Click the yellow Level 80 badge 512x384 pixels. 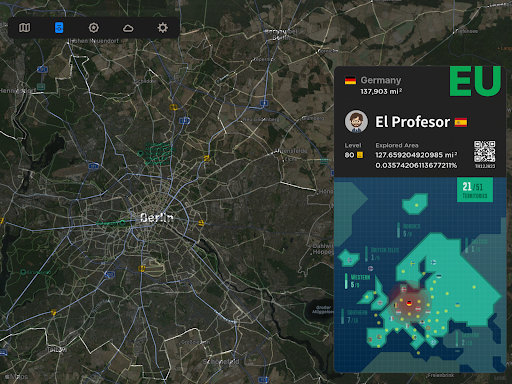point(360,155)
